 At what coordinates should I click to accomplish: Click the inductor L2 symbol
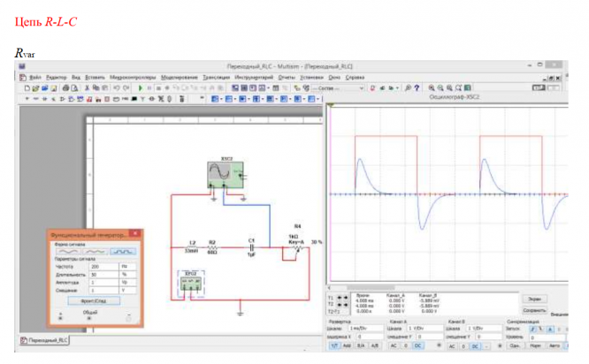192,249
